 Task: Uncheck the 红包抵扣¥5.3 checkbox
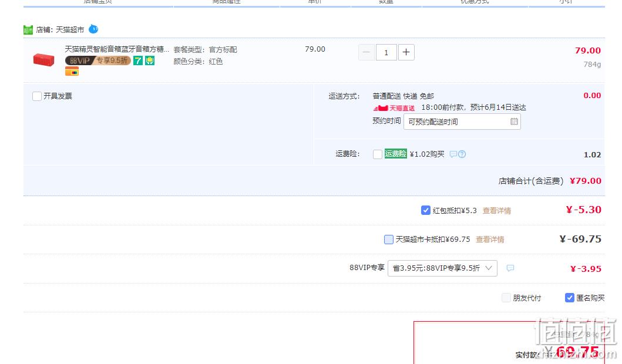[x=426, y=211]
